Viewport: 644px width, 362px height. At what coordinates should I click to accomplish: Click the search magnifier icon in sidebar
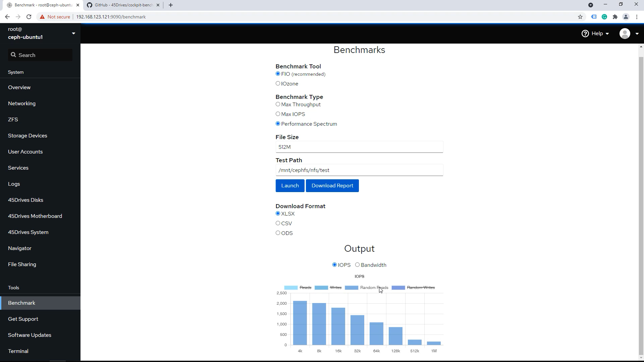[13, 55]
